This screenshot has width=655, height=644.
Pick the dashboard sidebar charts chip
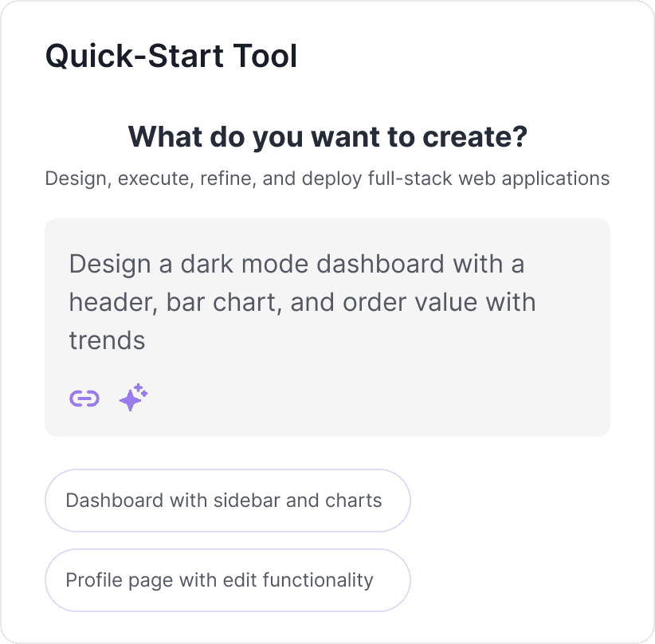pyautogui.click(x=228, y=501)
